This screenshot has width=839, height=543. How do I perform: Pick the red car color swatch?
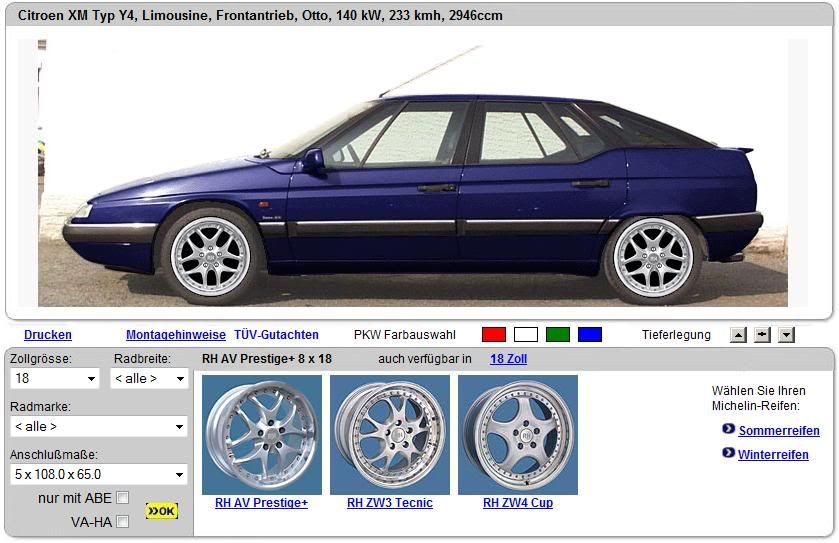tap(494, 335)
